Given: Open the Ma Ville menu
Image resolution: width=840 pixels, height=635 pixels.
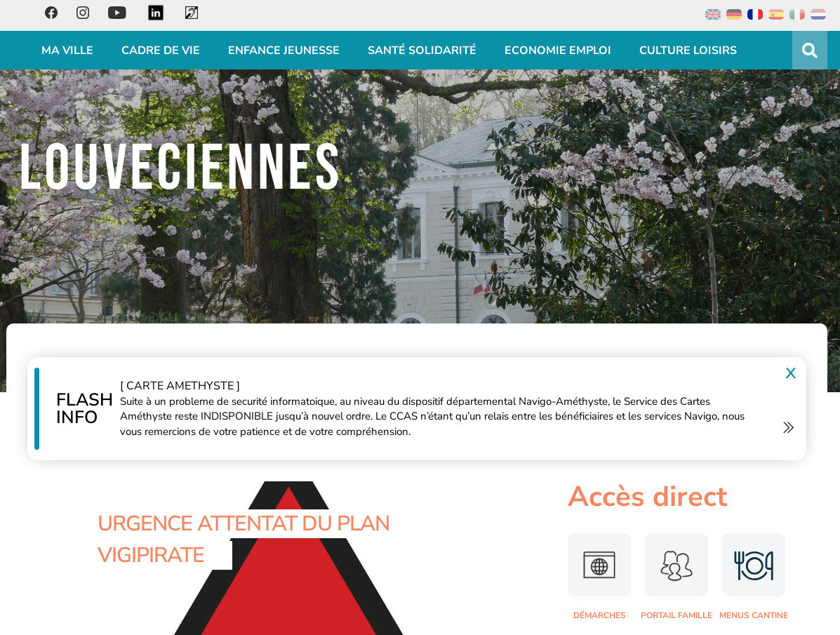Looking at the screenshot, I should pyautogui.click(x=67, y=51).
